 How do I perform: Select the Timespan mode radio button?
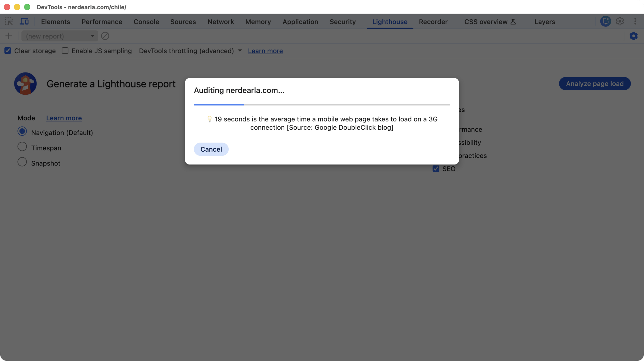(x=22, y=147)
